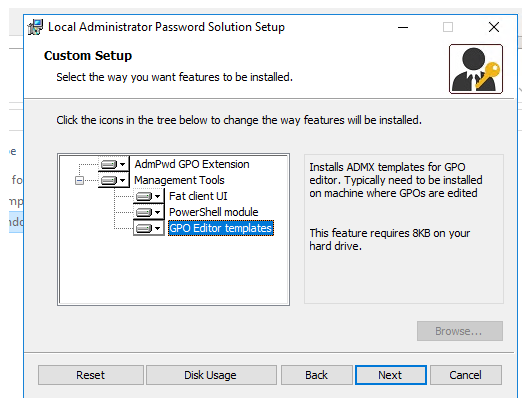Select the AdmPwd GPO Extension tree item
The height and width of the screenshot is (400, 529).
[192, 164]
